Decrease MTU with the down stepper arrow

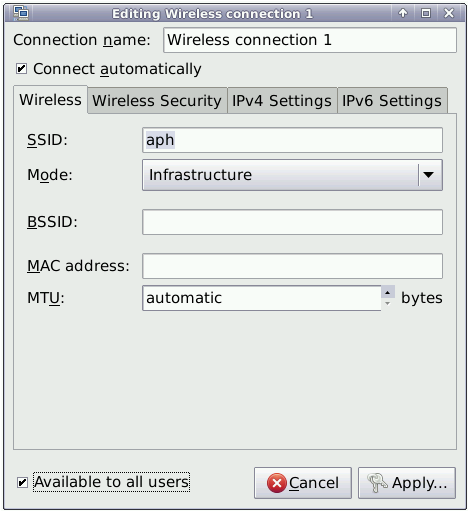coord(388,304)
